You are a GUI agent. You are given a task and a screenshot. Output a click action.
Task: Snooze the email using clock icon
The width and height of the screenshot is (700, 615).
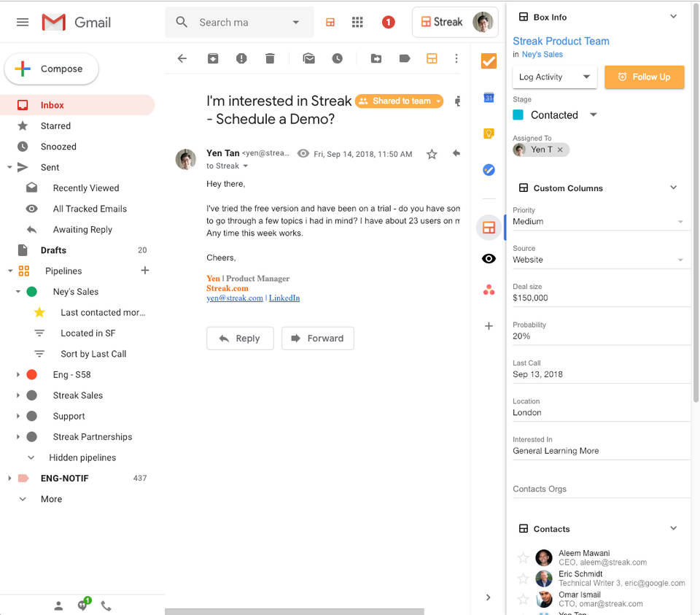pyautogui.click(x=337, y=58)
